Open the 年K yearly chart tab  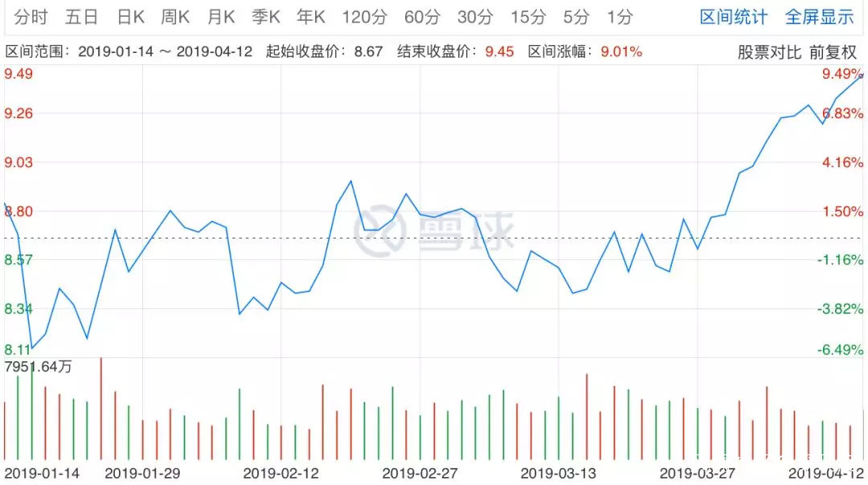pos(311,17)
